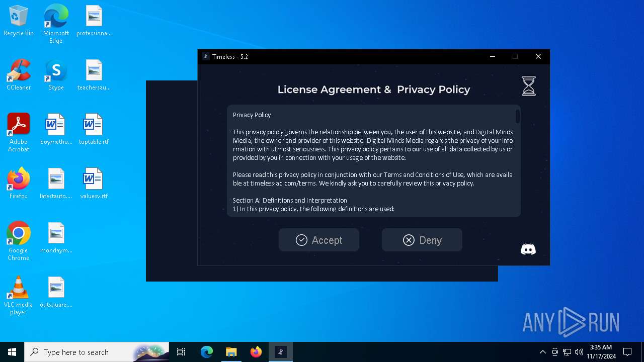The image size is (644, 362).
Task: Open the notification center
Action: (x=627, y=352)
